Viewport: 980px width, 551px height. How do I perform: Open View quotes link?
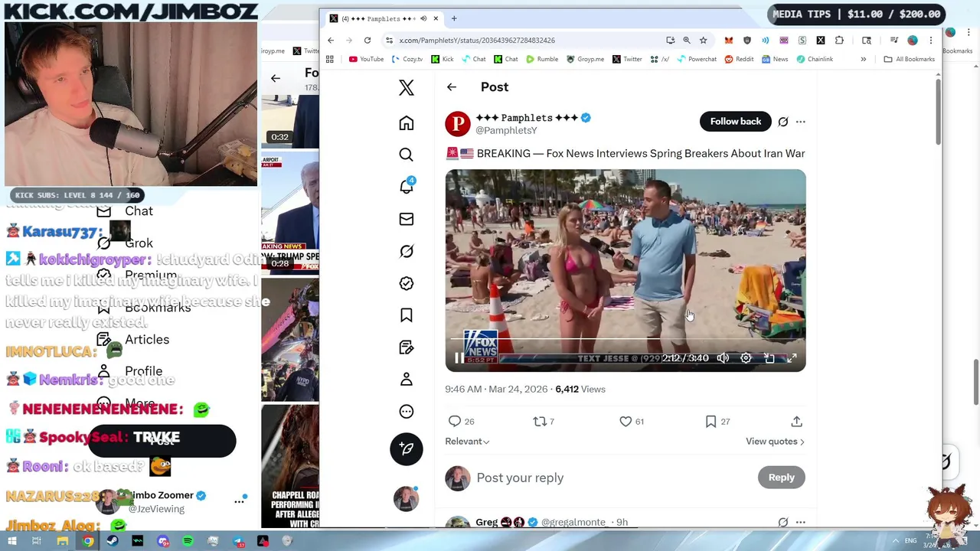pos(775,442)
